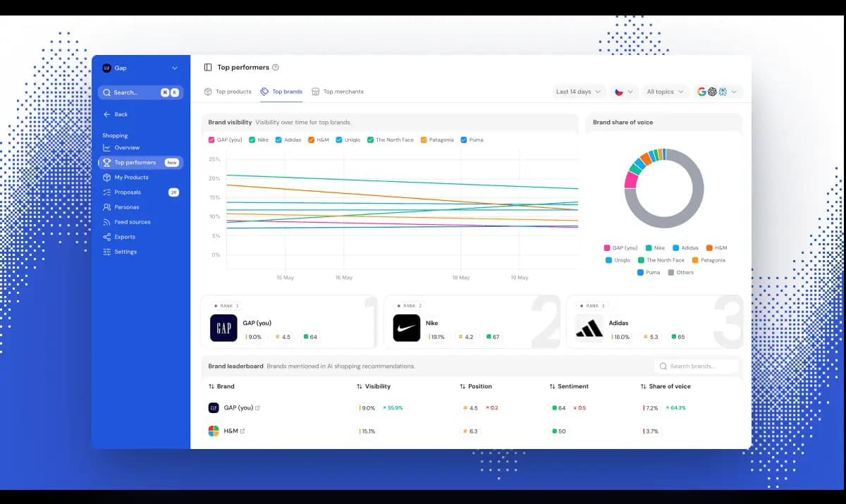The height and width of the screenshot is (504, 846).
Task: Click the sidebar search magnifier icon
Action: click(x=106, y=92)
